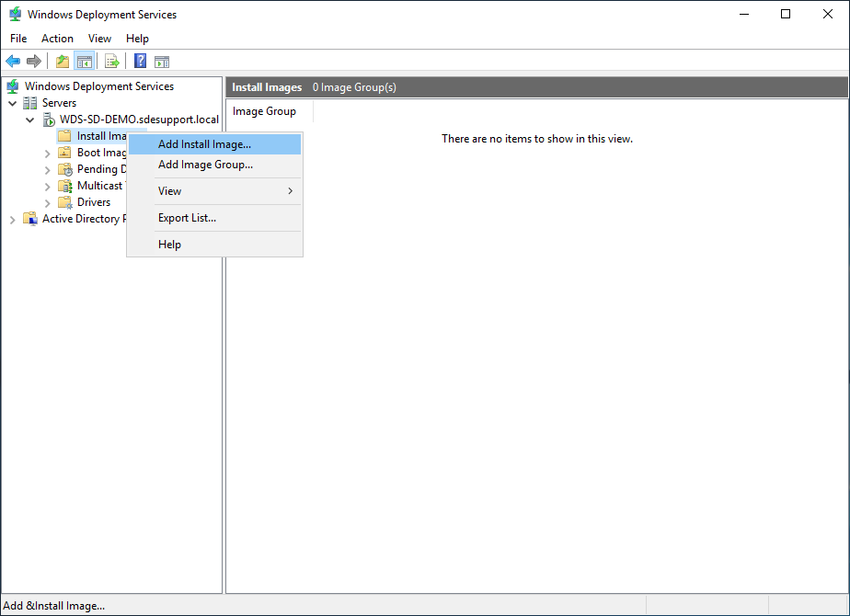Toggle Show/Hide Action Pane toolbar icon
The height and width of the screenshot is (616, 850).
point(162,62)
